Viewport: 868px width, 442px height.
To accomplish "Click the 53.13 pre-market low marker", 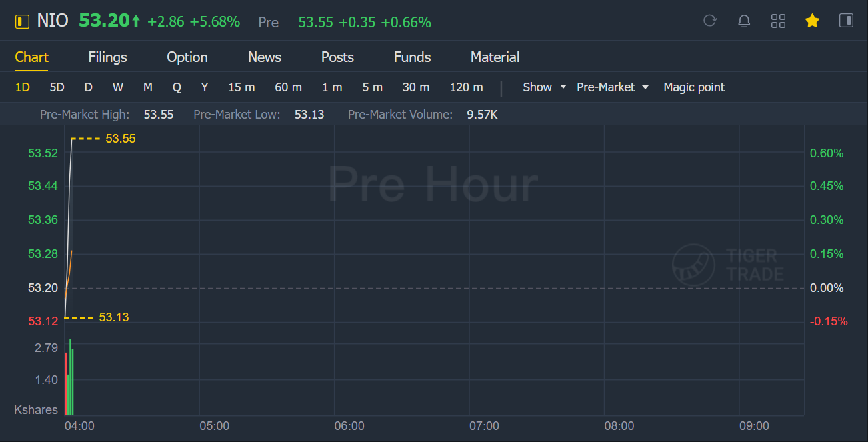I will [113, 317].
